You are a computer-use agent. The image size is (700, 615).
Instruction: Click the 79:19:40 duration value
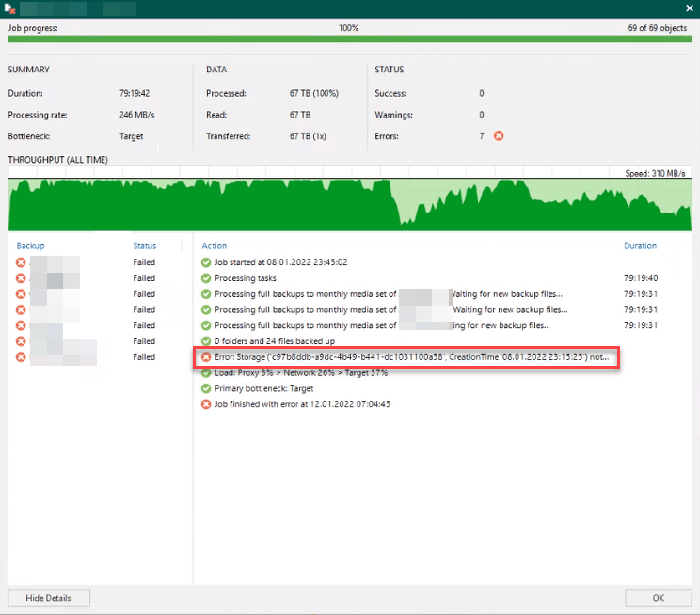click(x=641, y=278)
